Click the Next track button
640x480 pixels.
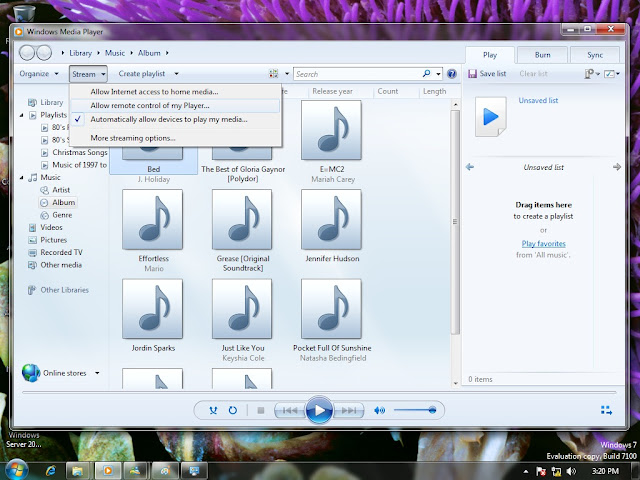349,410
